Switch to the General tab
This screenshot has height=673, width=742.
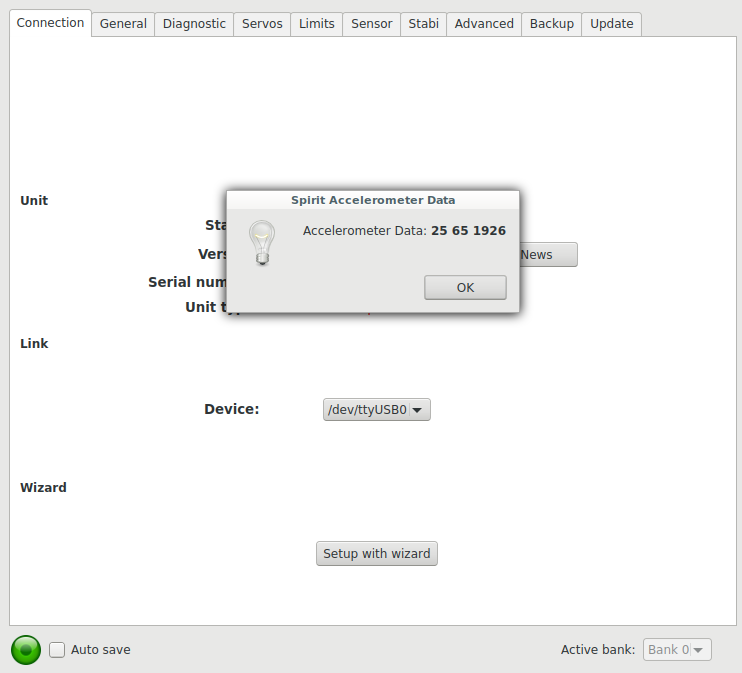[x=123, y=24]
